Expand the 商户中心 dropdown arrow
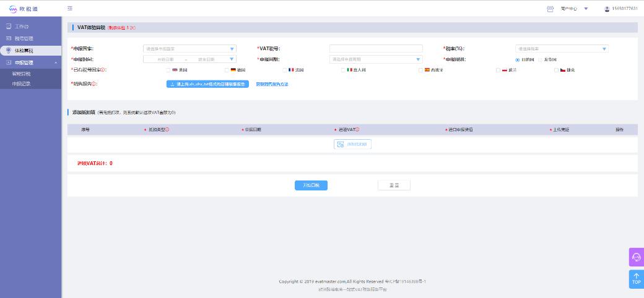Screen dimensions: 644x298 tap(586, 9)
